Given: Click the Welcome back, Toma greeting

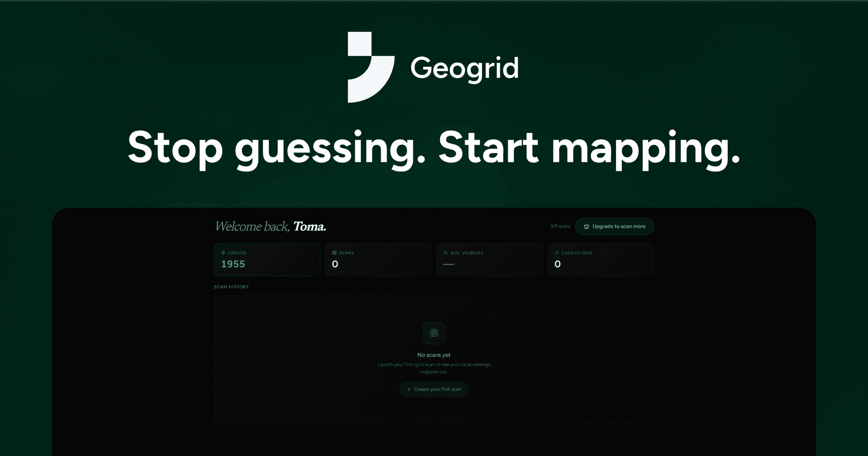Looking at the screenshot, I should click(270, 226).
